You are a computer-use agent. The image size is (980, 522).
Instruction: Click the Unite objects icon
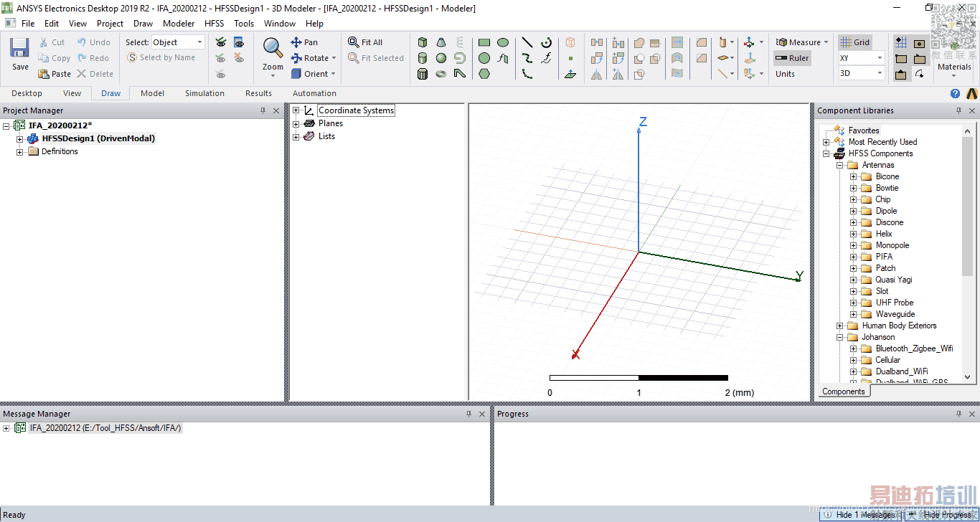tap(639, 42)
